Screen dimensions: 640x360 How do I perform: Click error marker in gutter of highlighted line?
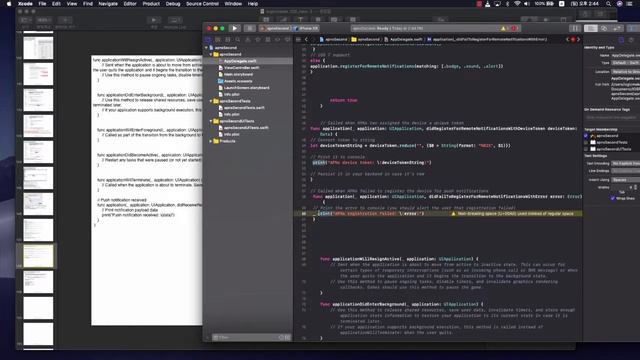pos(304,213)
